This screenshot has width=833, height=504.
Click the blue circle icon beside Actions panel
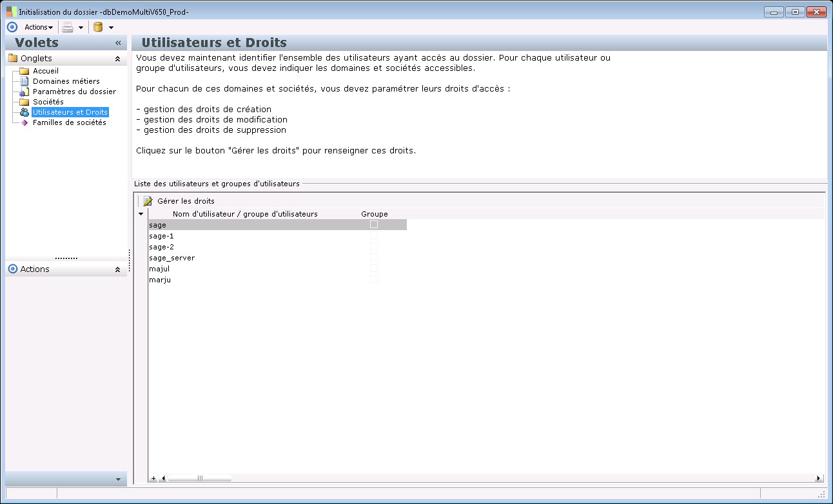[12, 269]
